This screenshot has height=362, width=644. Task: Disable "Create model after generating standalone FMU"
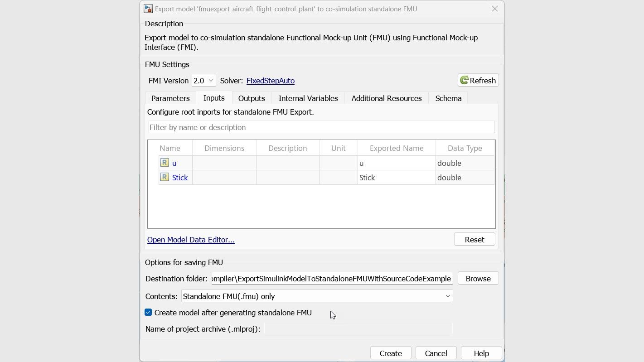coord(148,312)
